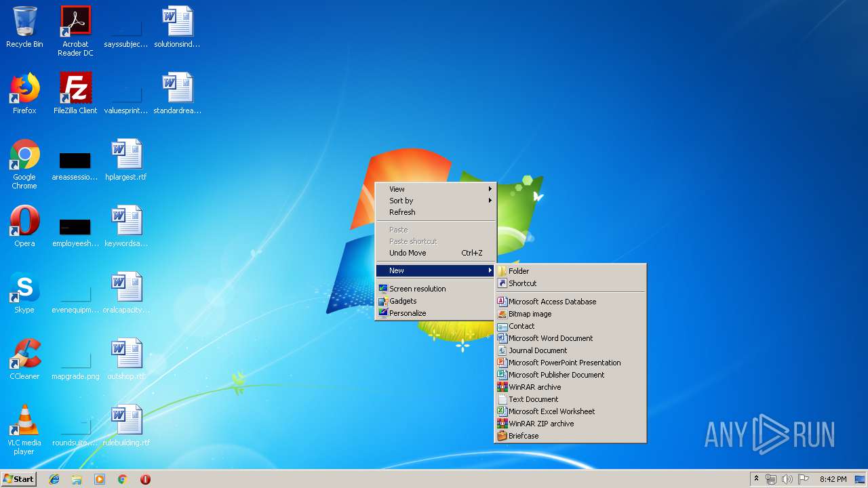Open Screen resolution settings
The width and height of the screenshot is (868, 488).
point(435,289)
